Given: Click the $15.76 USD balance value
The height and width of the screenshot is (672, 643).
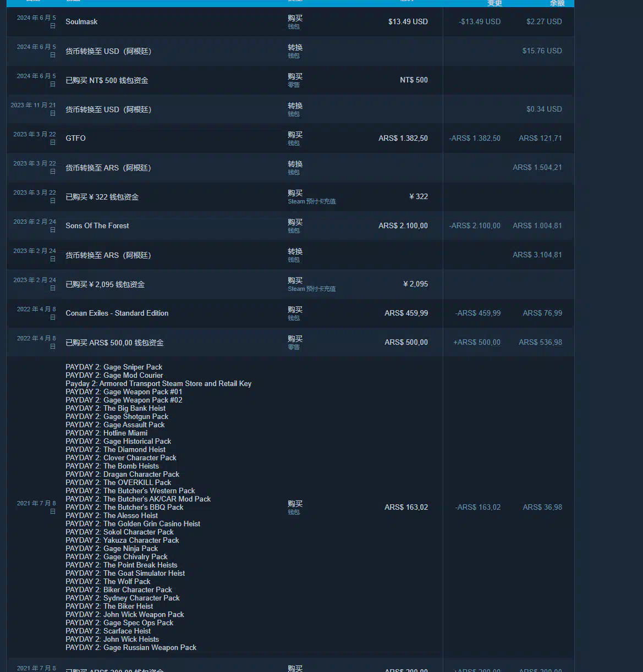Looking at the screenshot, I should pos(542,51).
